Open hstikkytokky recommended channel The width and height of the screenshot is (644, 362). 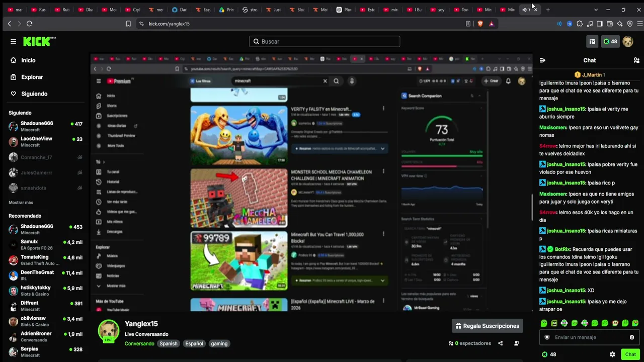coord(45,291)
